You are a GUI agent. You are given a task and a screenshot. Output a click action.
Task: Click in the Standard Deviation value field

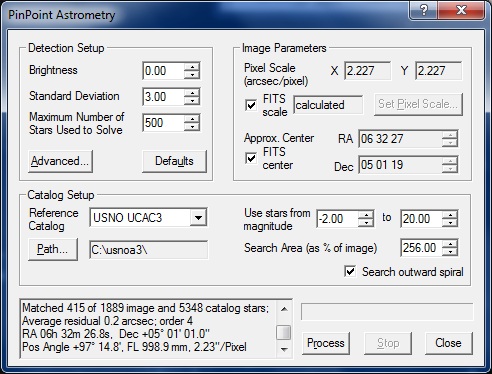pyautogui.click(x=163, y=97)
